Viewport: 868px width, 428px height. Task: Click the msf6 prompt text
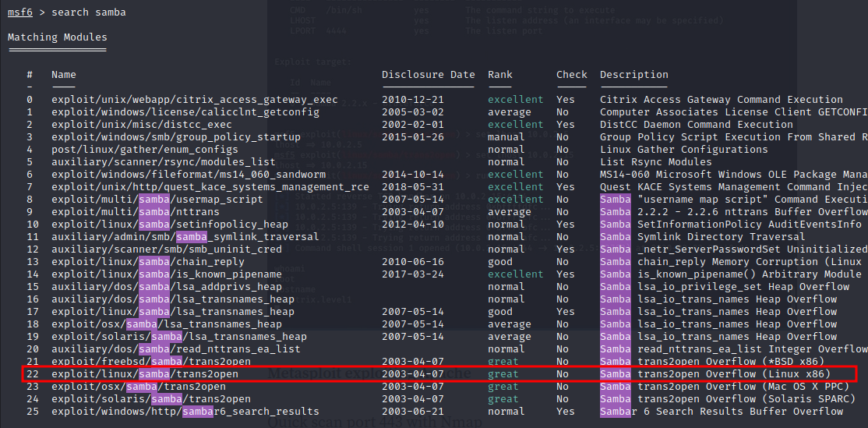point(20,12)
